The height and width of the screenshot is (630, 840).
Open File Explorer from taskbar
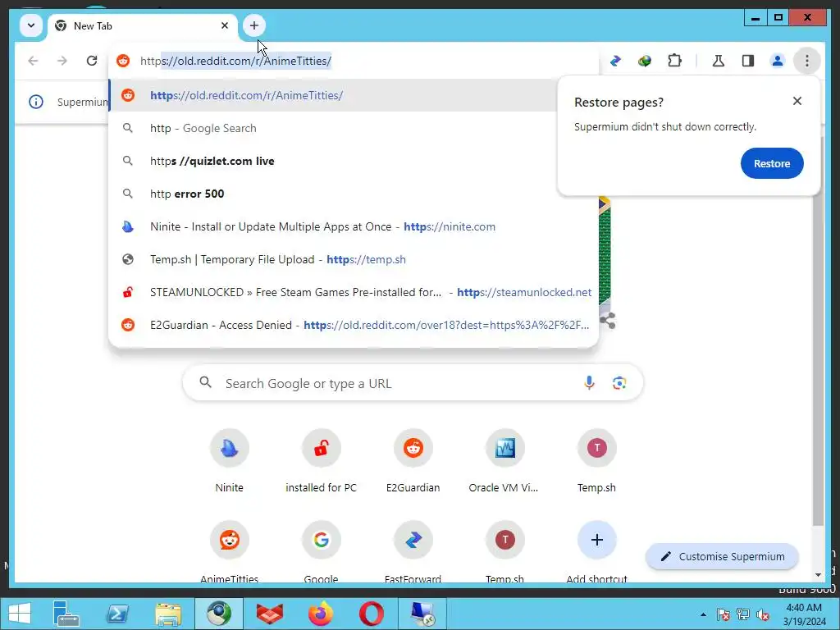(167, 614)
